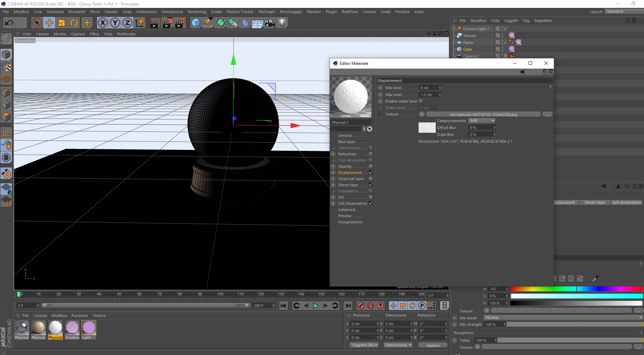Play animation forward
Image resolution: width=644 pixels, height=355 pixels.
(315, 306)
